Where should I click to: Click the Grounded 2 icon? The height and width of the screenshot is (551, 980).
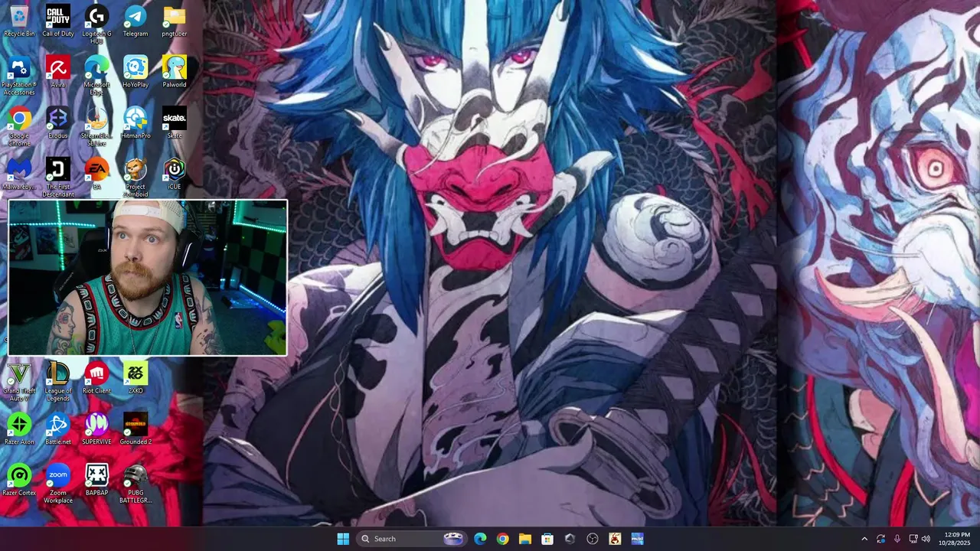pos(136,429)
